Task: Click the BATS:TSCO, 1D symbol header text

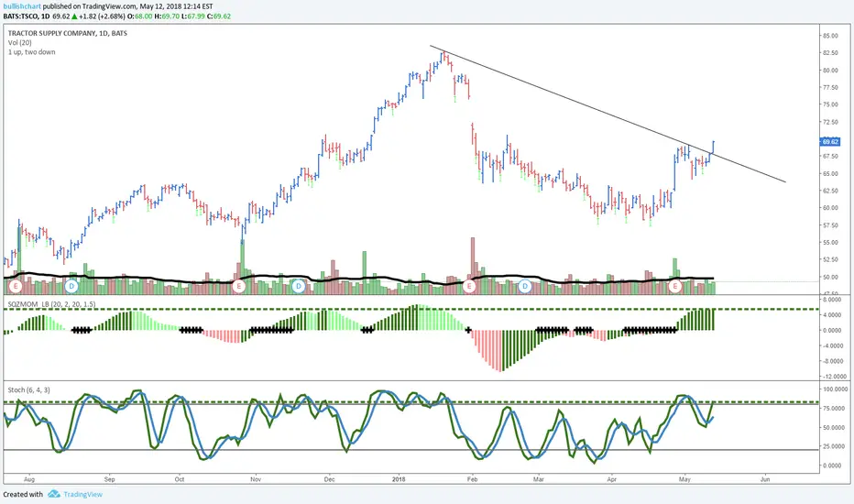Action: pos(27,16)
